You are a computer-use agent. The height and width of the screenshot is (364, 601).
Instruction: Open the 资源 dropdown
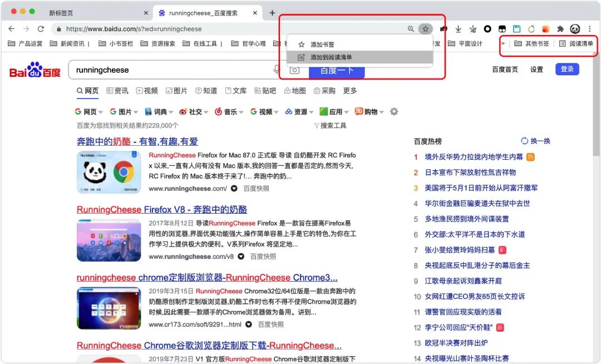[x=299, y=112]
